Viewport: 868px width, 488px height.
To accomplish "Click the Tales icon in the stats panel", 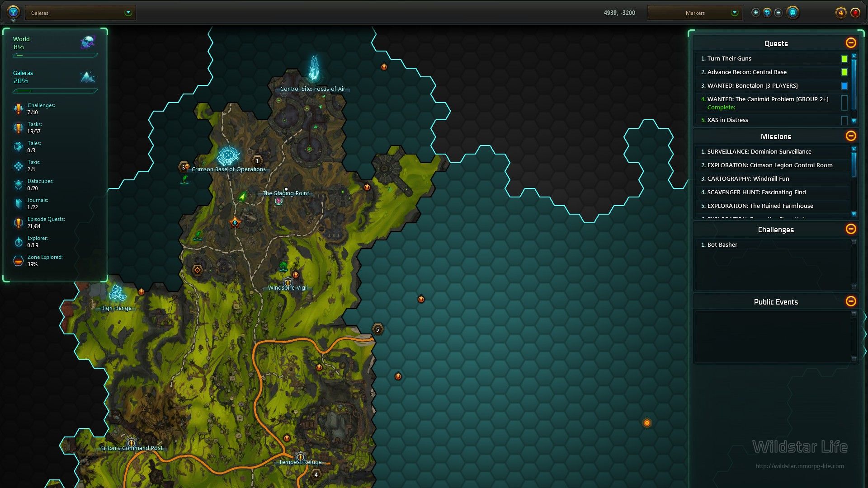I will [18, 147].
